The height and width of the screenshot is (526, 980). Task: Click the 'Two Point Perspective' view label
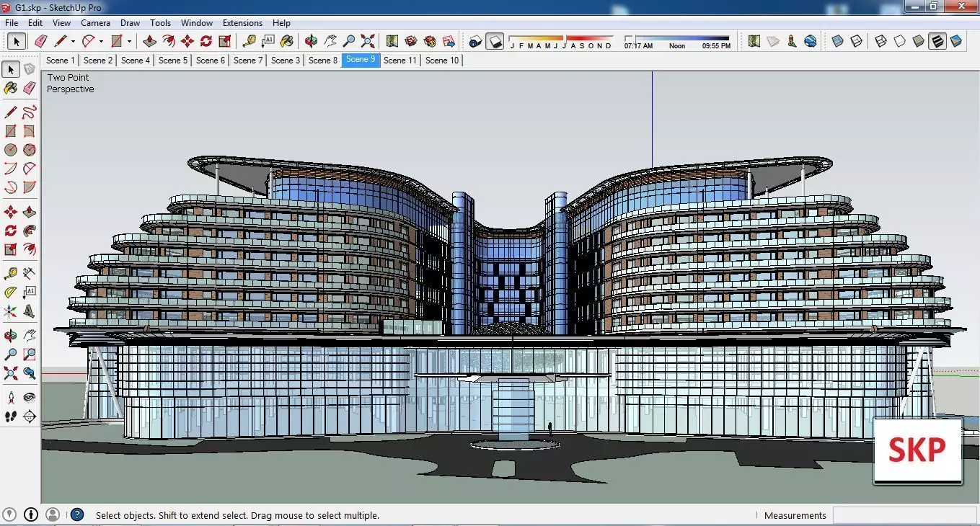pyautogui.click(x=70, y=83)
